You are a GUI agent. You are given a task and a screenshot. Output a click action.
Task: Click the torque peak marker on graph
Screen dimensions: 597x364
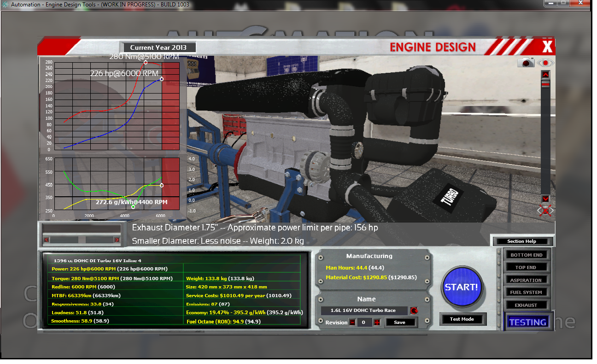point(146,62)
